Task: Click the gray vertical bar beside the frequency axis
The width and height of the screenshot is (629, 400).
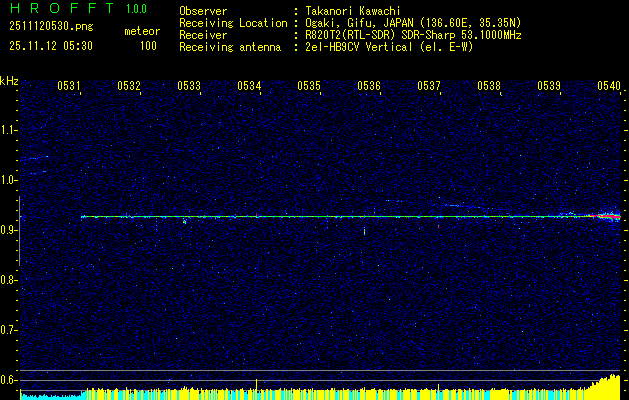Action: coord(19,231)
